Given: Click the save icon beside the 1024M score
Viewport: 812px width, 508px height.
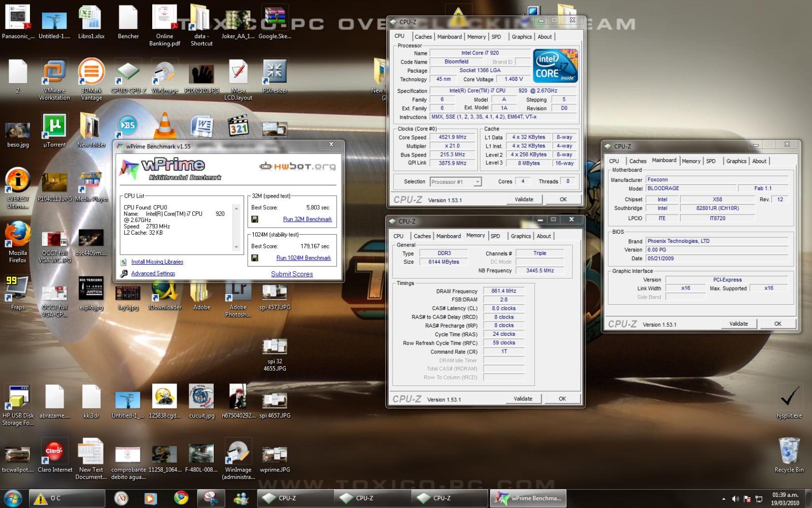Looking at the screenshot, I should (255, 258).
